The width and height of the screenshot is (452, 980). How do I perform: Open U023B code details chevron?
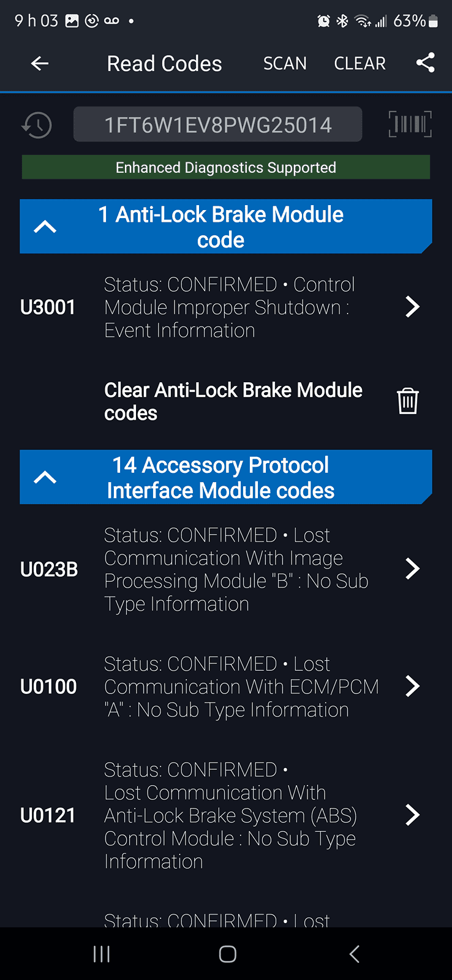412,569
